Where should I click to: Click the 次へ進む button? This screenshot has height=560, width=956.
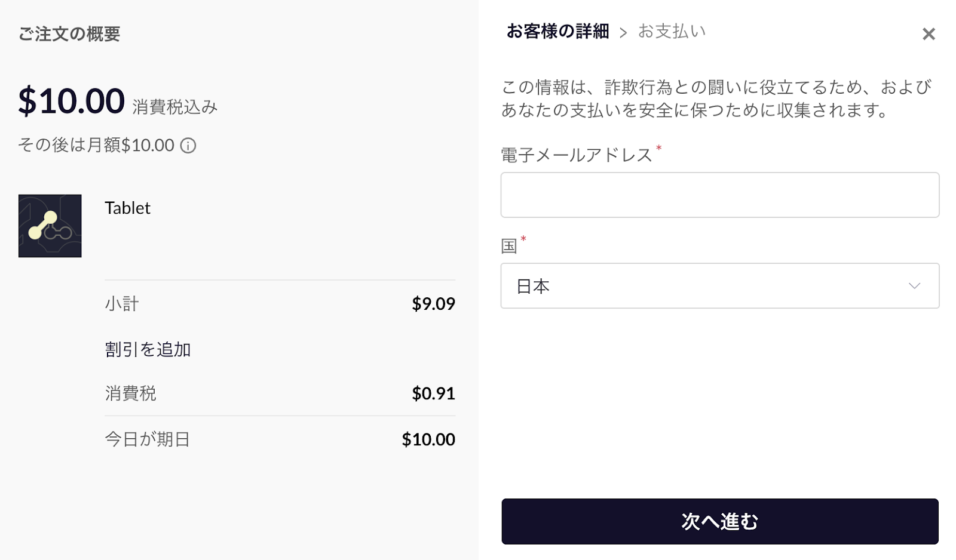coord(720,521)
